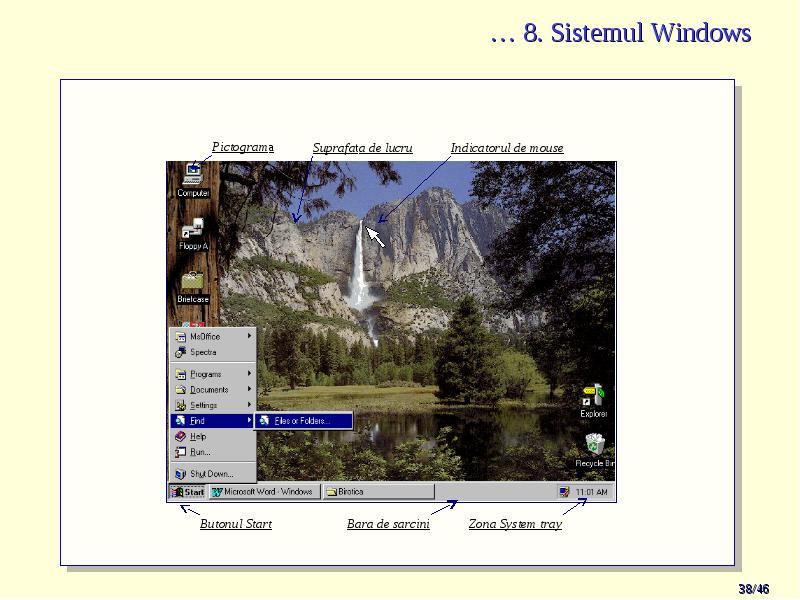
Task: Choose Help from the Start menu
Action: pos(213,436)
